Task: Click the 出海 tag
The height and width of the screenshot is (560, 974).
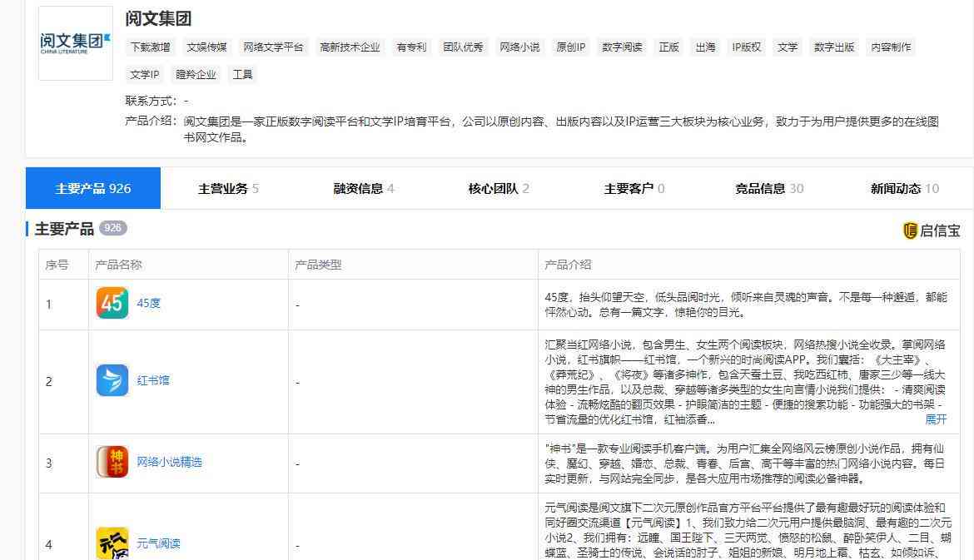Action: click(705, 47)
